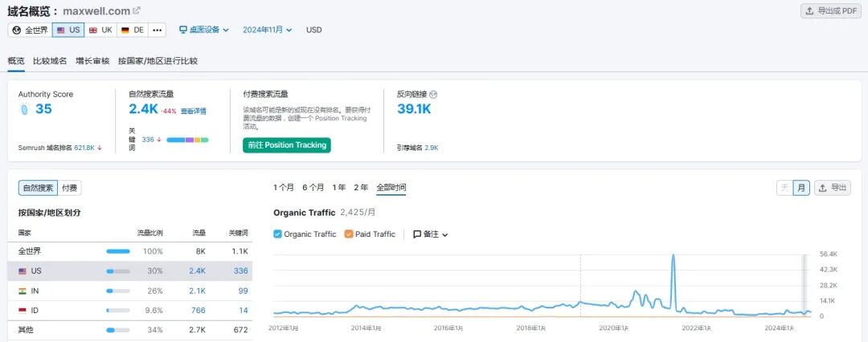Image resolution: width=868 pixels, height=342 pixels.
Task: Click the 流量比例 column header
Action: (150, 233)
